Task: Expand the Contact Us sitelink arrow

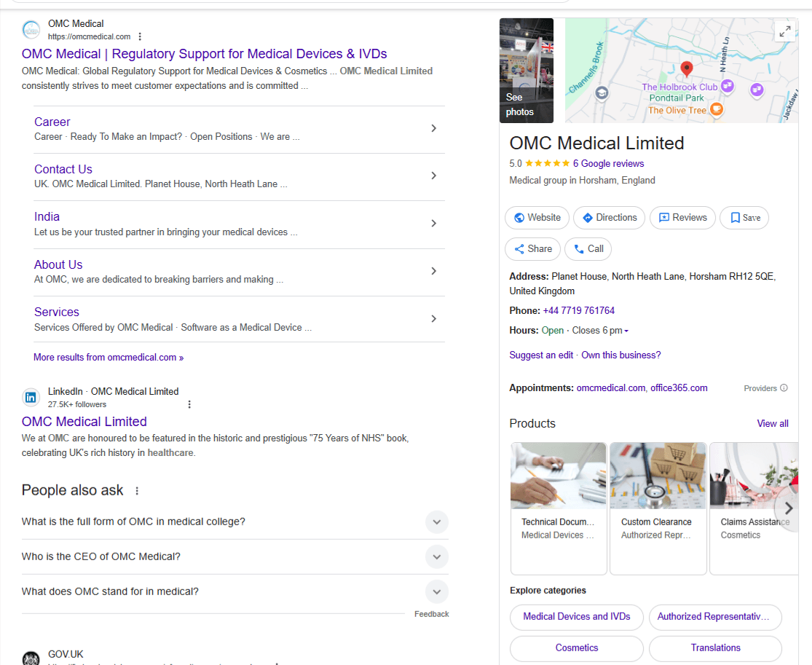Action: 434,176
